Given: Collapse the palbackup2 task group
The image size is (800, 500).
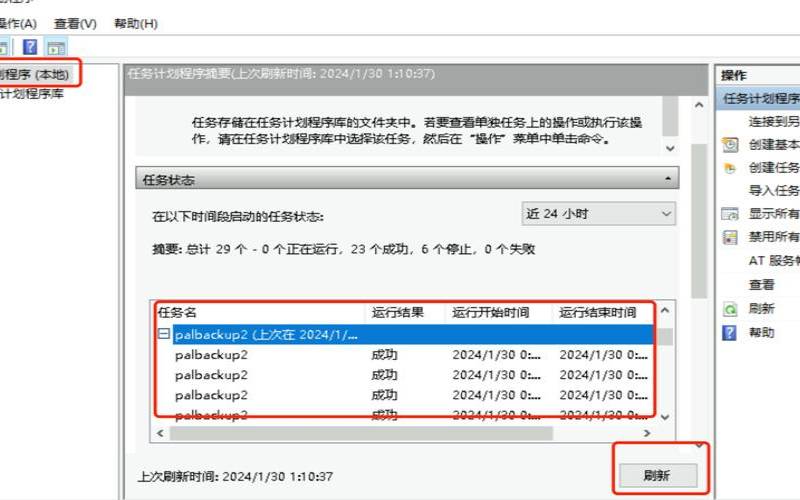Looking at the screenshot, I should [x=164, y=335].
